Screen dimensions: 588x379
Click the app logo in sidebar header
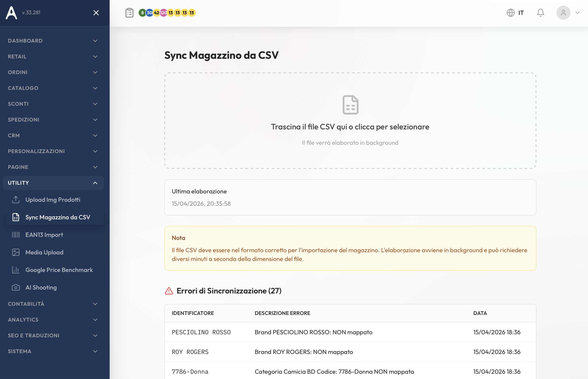11,13
